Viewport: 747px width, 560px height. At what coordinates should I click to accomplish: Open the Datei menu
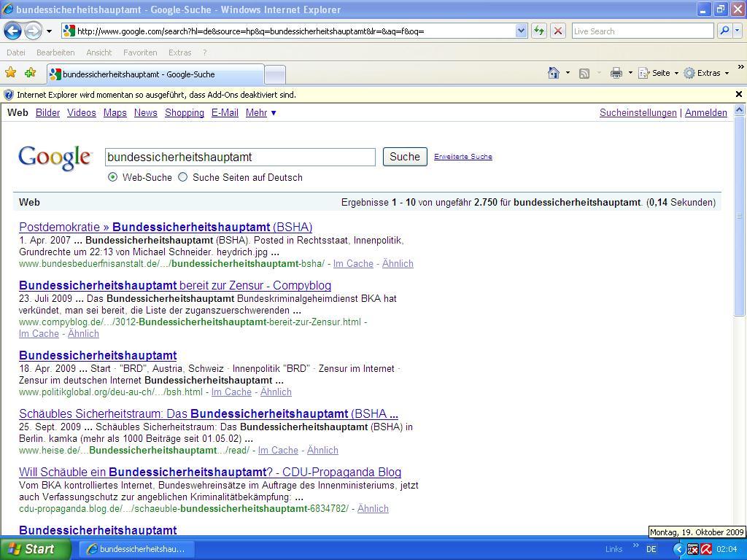click(x=16, y=52)
